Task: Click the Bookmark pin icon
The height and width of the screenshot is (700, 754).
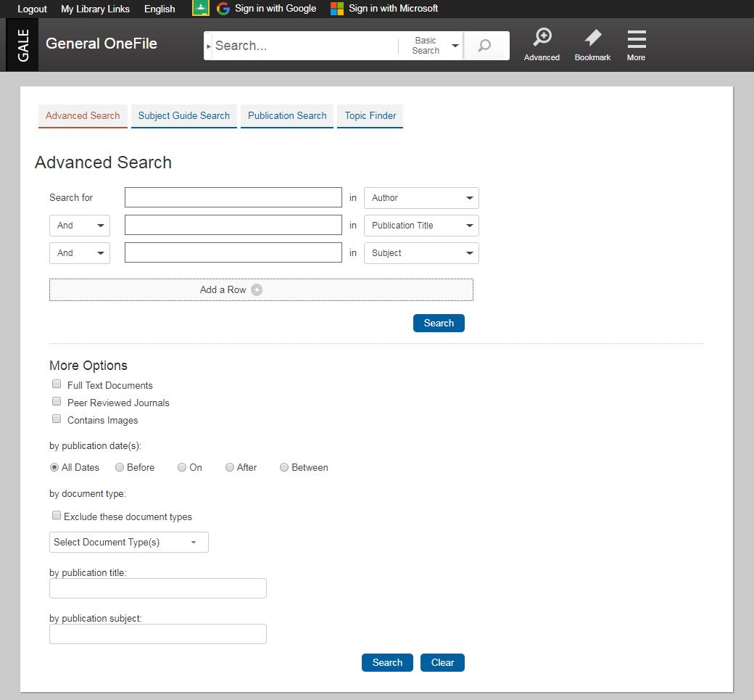Action: click(x=592, y=38)
